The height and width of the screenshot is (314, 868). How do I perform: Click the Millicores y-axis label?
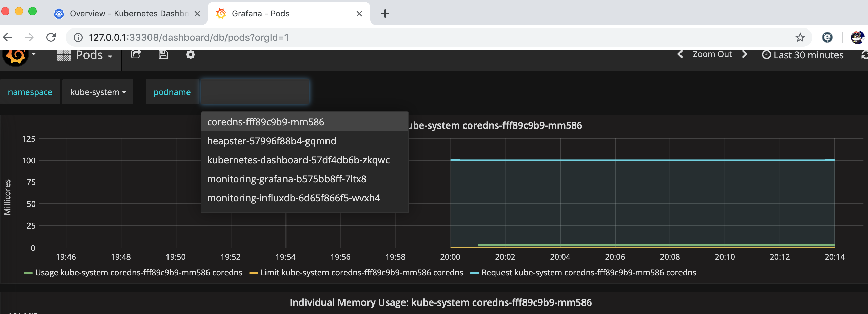(x=7, y=197)
